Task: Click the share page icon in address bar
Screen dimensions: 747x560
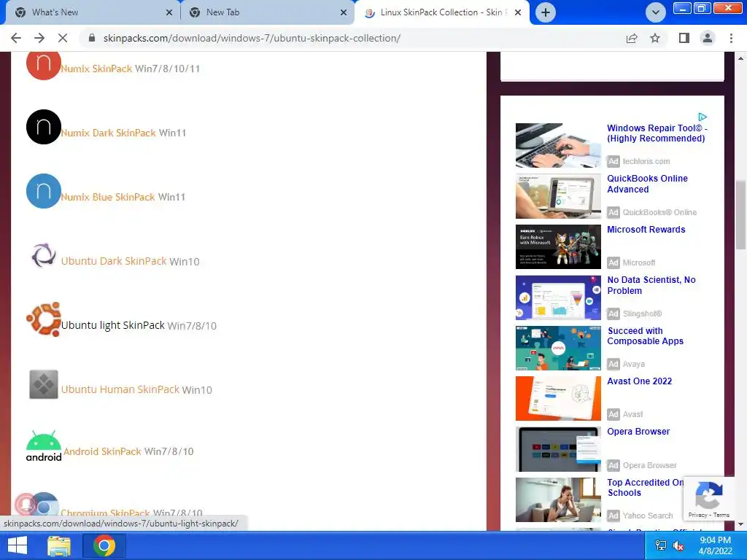Action: [632, 38]
